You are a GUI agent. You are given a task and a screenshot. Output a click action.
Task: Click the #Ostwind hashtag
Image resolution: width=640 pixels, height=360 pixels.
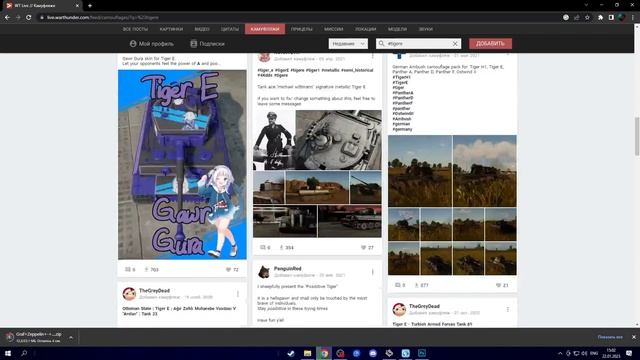(x=403, y=113)
